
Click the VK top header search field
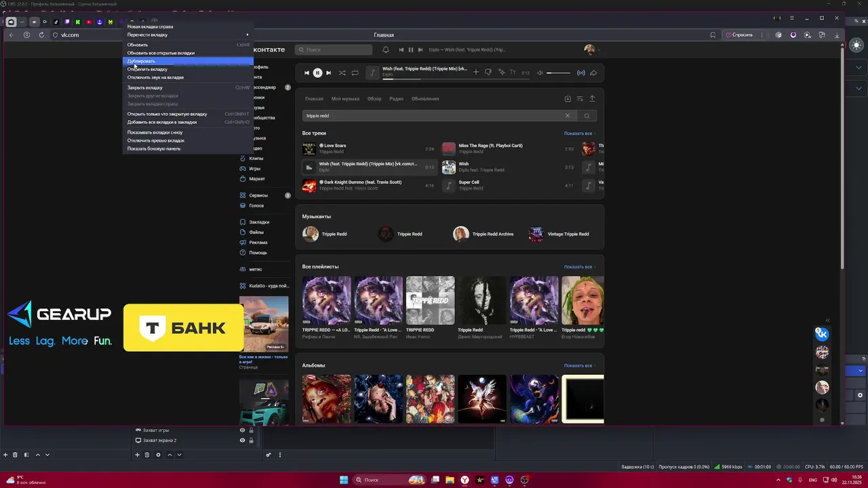tap(334, 49)
